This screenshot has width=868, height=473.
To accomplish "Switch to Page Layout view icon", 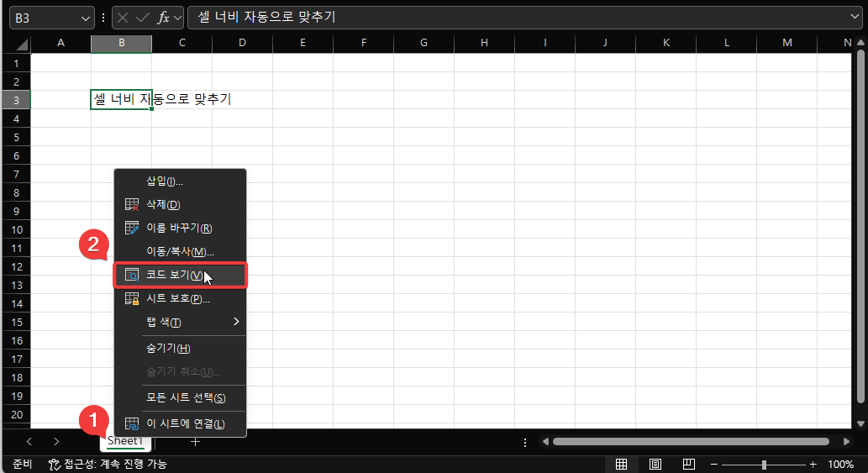I will pos(655,464).
